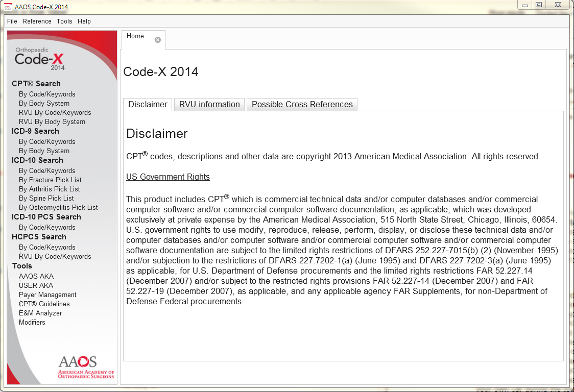The width and height of the screenshot is (574, 392).
Task: Open the Tools menu
Action: click(64, 21)
